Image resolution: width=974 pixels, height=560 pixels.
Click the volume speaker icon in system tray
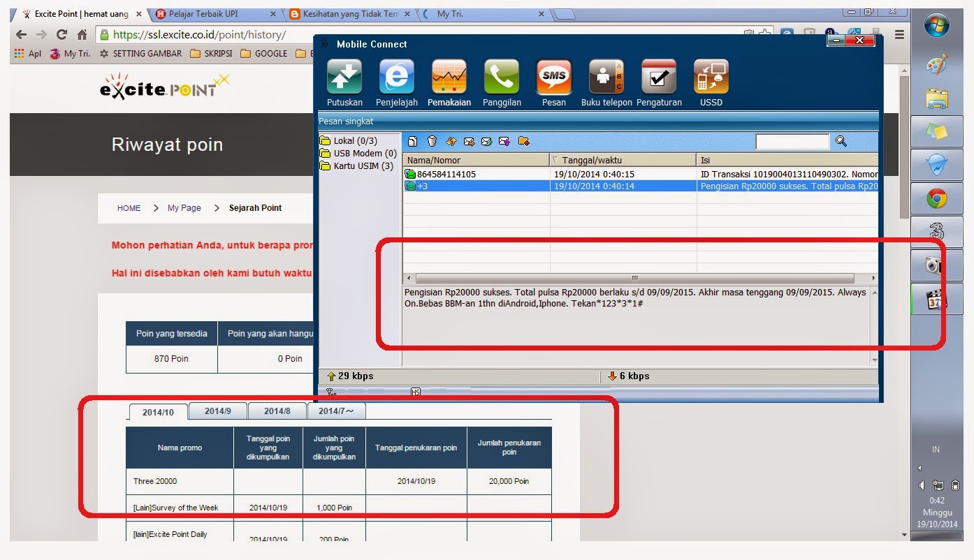(x=923, y=485)
